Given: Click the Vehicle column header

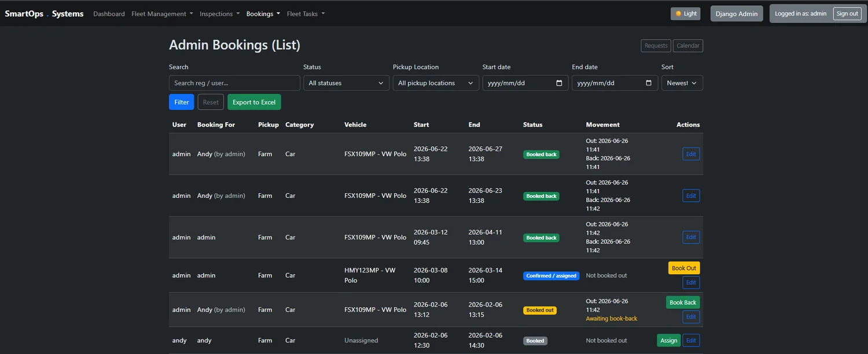Looking at the screenshot, I should [x=355, y=125].
